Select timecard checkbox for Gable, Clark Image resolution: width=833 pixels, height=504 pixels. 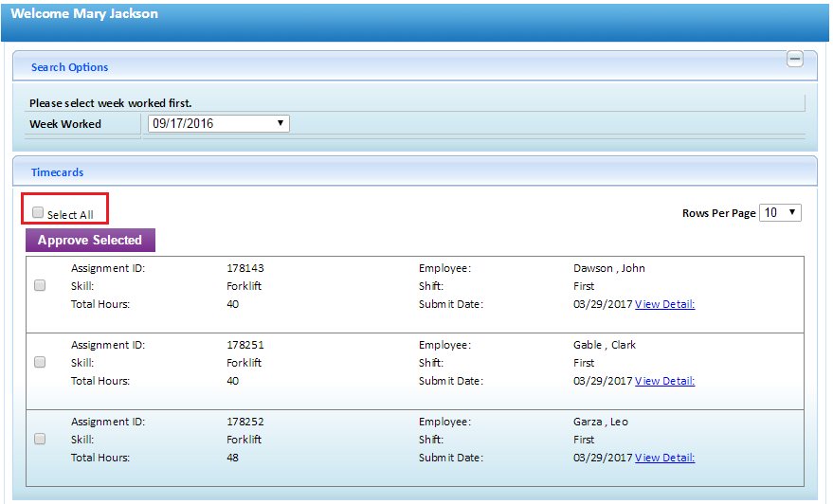tap(40, 362)
